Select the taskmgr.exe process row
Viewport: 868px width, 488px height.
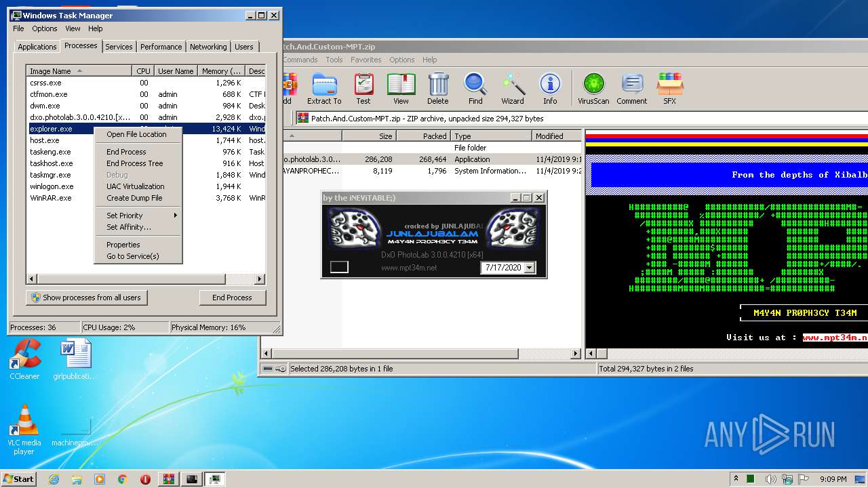point(145,175)
